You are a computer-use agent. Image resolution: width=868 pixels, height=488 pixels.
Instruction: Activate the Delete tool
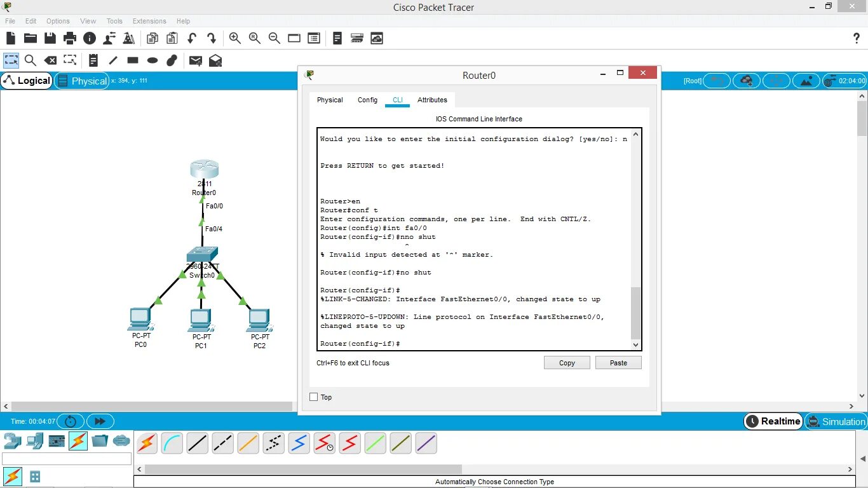50,60
